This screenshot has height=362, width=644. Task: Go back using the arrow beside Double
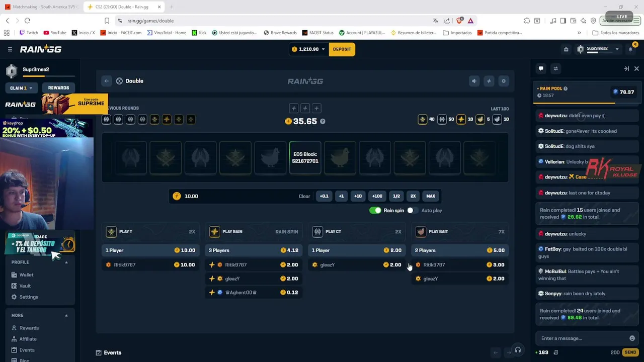pos(106,81)
